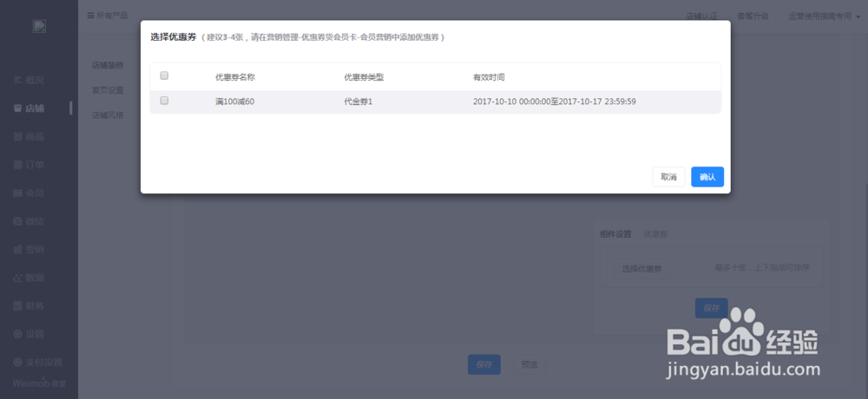Click the Weimob logo at sidebar bottom
This screenshot has width=868, height=399.
point(39,383)
